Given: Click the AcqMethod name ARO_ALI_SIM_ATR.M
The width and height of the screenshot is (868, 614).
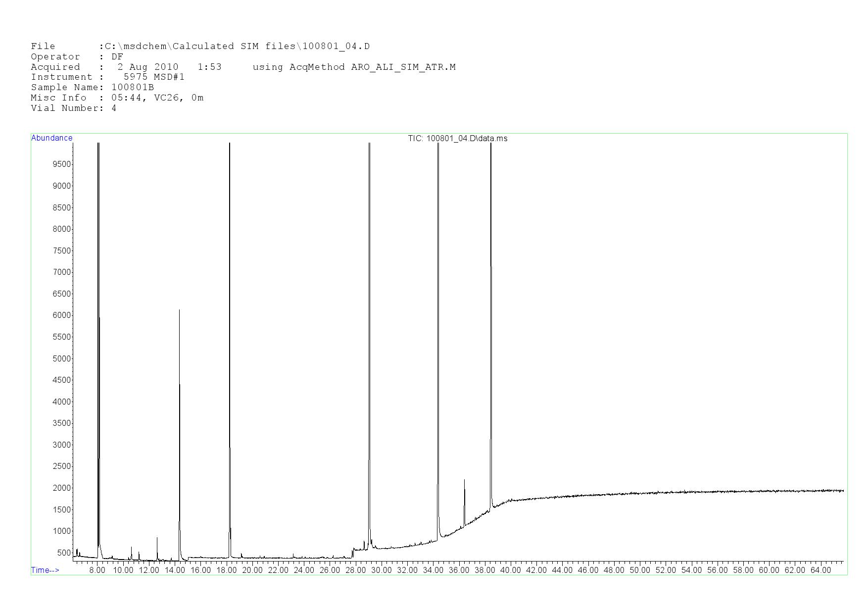Looking at the screenshot, I should pyautogui.click(x=403, y=67).
